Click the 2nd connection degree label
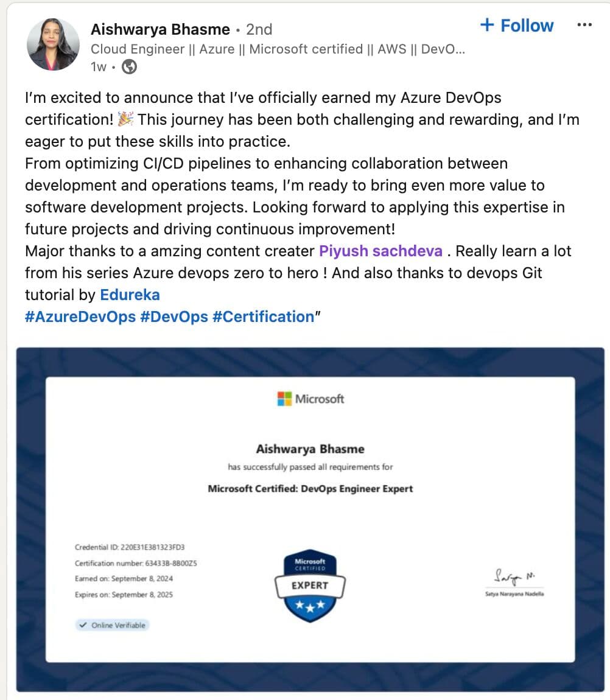610x700 pixels. [x=259, y=29]
